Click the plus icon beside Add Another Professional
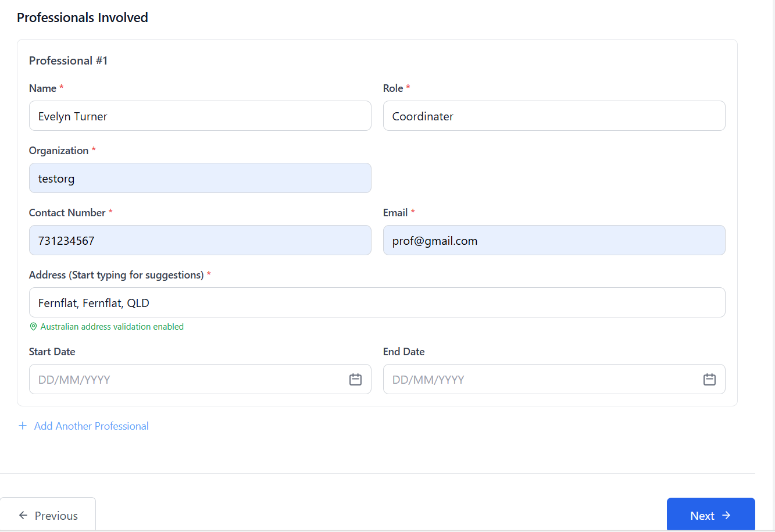775x532 pixels. pyautogui.click(x=22, y=425)
